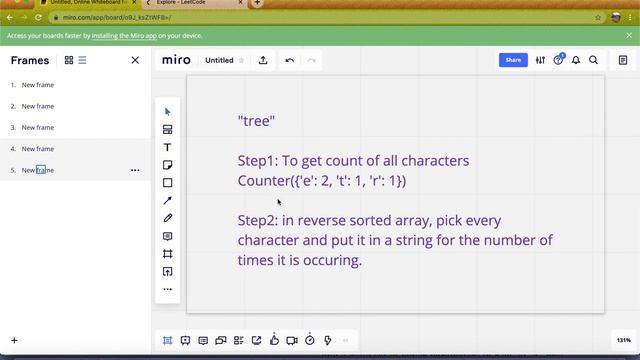Switch the Frames panel to grid view
Screen dimensions: 640x360
[x=69, y=60]
